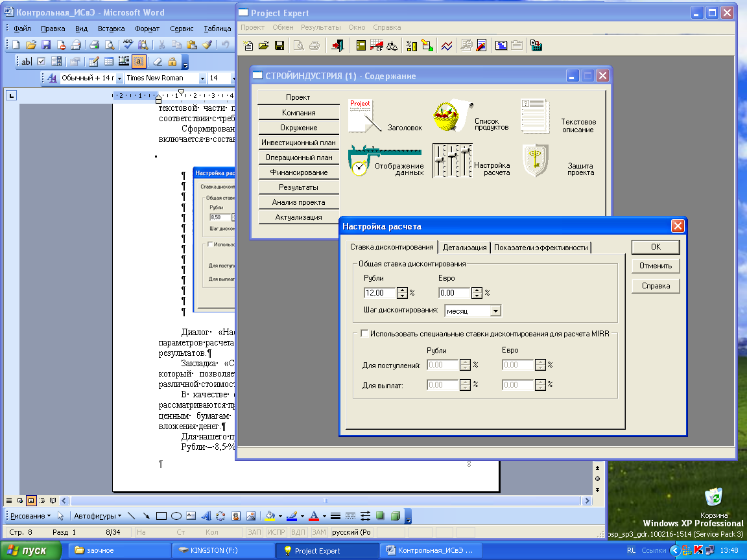Insert WordArt from drawing toolbar

pyautogui.click(x=206, y=516)
